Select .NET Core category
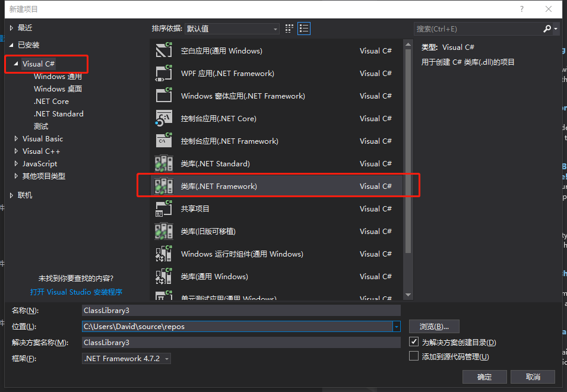Viewport: 567px width, 392px height. (x=51, y=101)
